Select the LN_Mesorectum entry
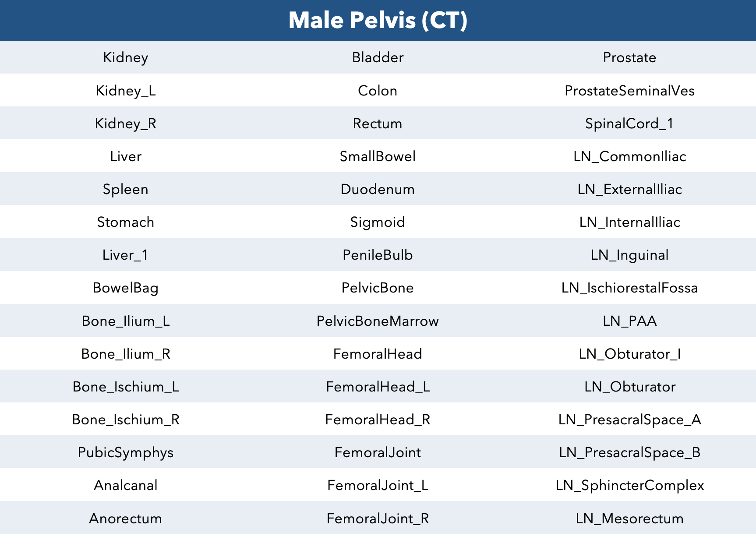 (x=630, y=518)
